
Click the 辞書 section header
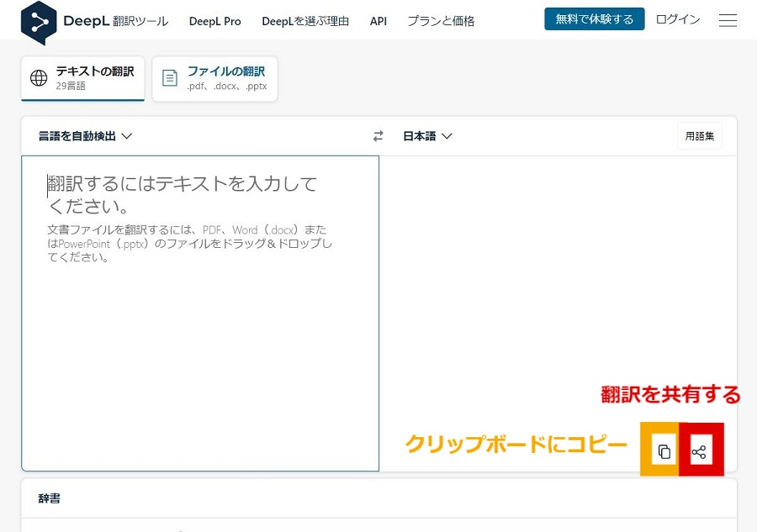(x=50, y=498)
